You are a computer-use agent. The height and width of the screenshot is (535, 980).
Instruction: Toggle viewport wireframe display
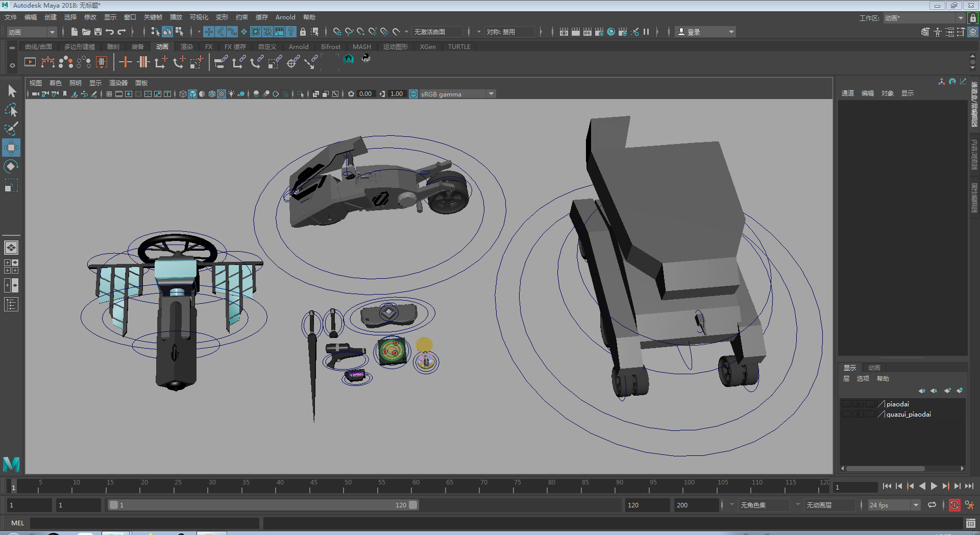tap(183, 94)
